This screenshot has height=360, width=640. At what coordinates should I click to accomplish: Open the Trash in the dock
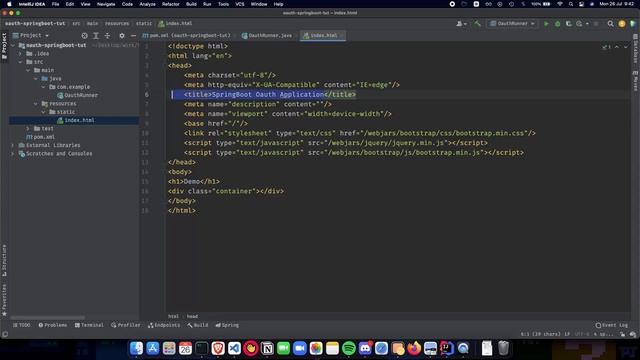[x=504, y=348]
